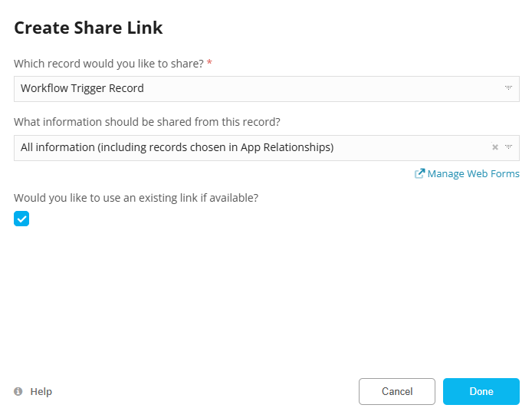The width and height of the screenshot is (532, 418).
Task: Open the Manage Web Forms link
Action: click(473, 174)
